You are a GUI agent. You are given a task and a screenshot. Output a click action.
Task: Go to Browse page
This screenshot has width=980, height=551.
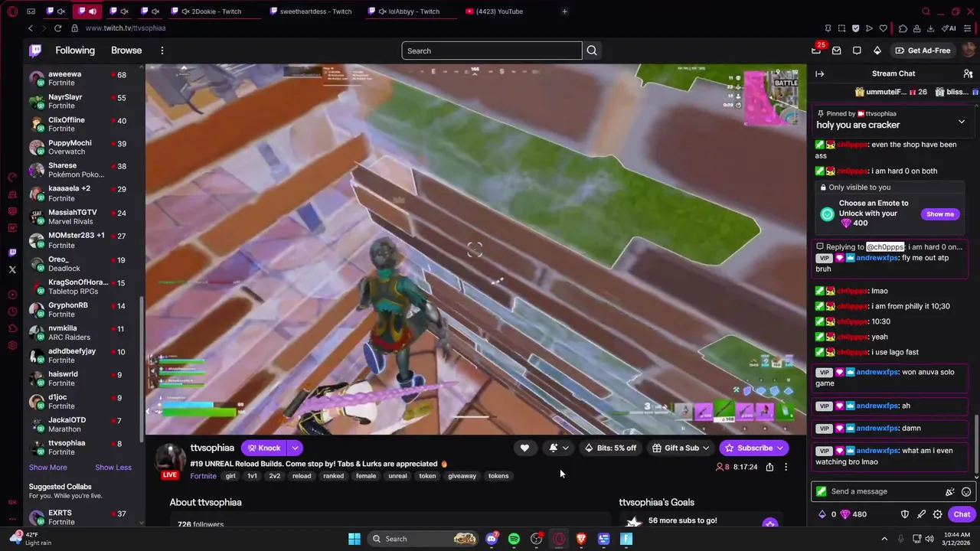126,51
